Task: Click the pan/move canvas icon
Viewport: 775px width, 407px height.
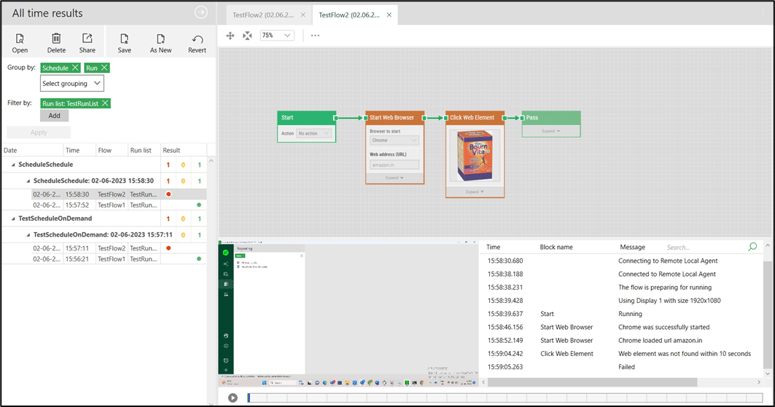Action: click(230, 36)
